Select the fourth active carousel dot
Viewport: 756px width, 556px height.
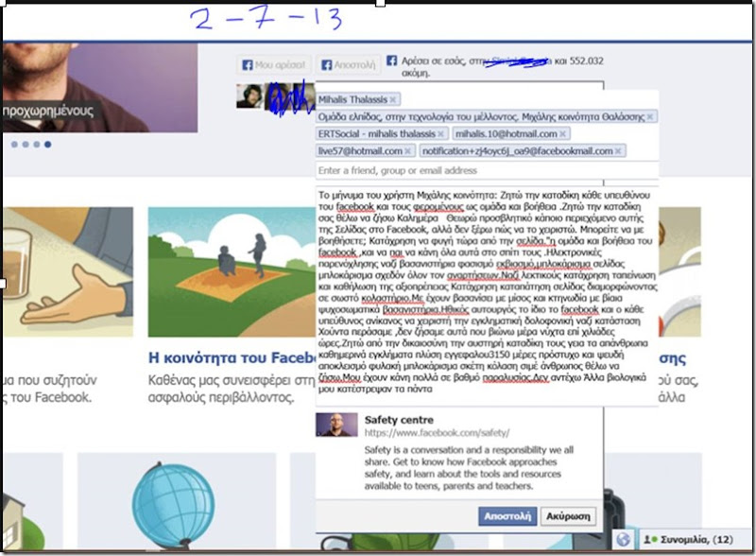click(48, 145)
